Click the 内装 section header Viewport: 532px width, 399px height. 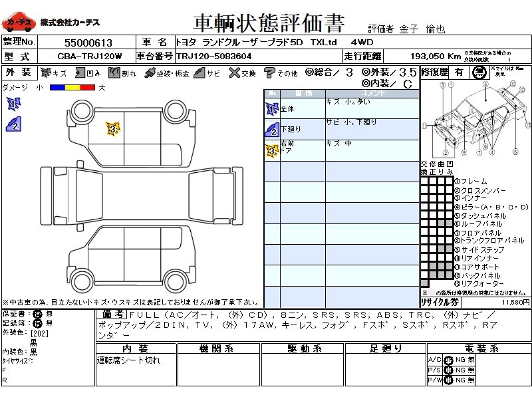pos(135,348)
